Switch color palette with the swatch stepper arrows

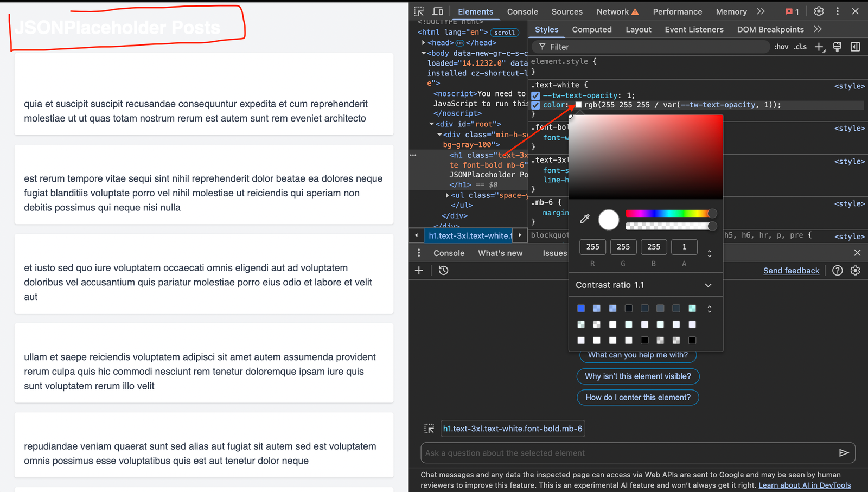pyautogui.click(x=709, y=309)
